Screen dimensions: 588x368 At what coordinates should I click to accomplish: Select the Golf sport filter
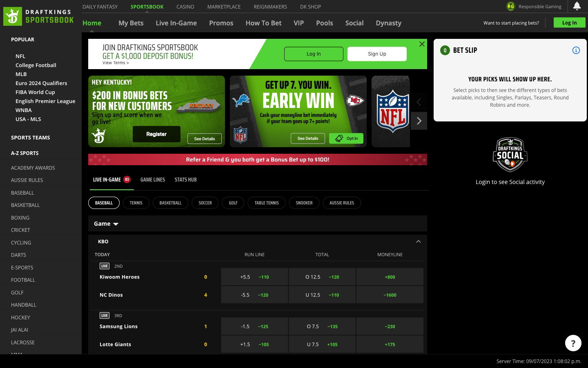233,203
